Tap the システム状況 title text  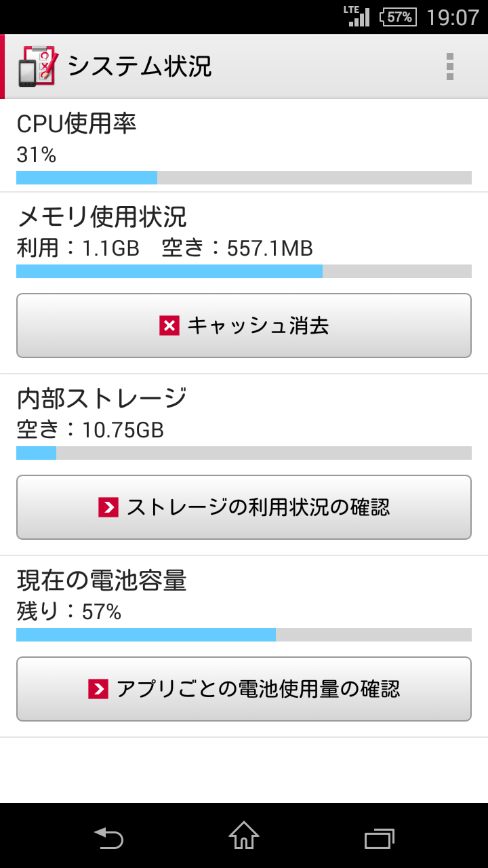(x=140, y=66)
